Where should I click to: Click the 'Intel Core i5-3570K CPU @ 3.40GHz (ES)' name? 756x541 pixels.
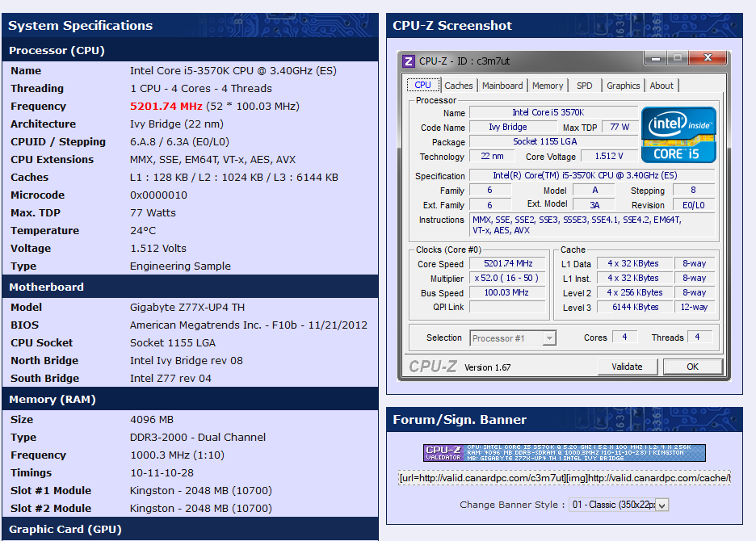point(233,71)
